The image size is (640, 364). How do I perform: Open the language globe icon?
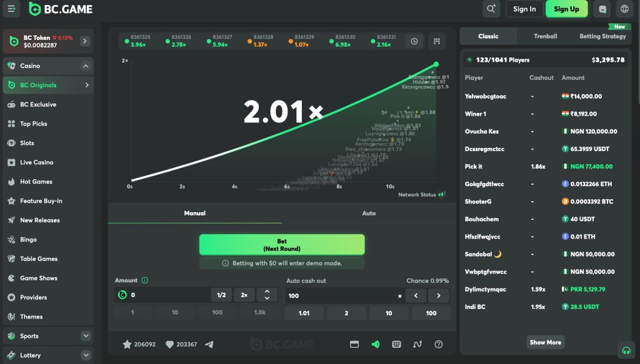pos(624,9)
